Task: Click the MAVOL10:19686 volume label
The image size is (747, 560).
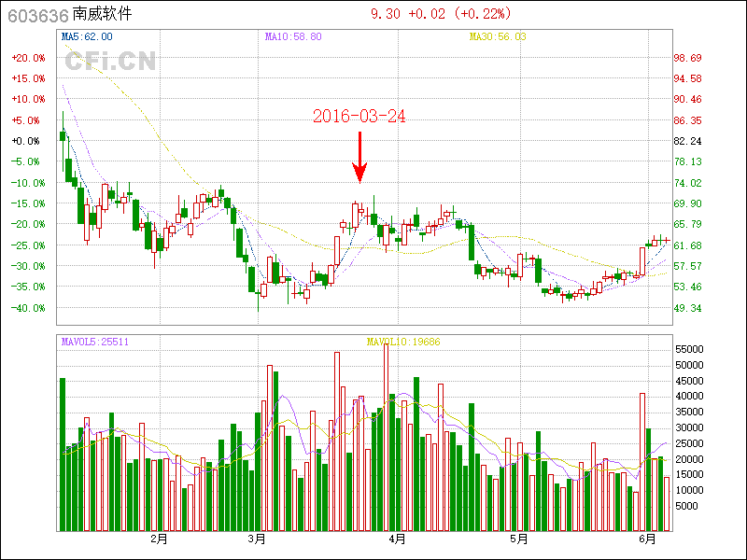Action: pyautogui.click(x=403, y=342)
